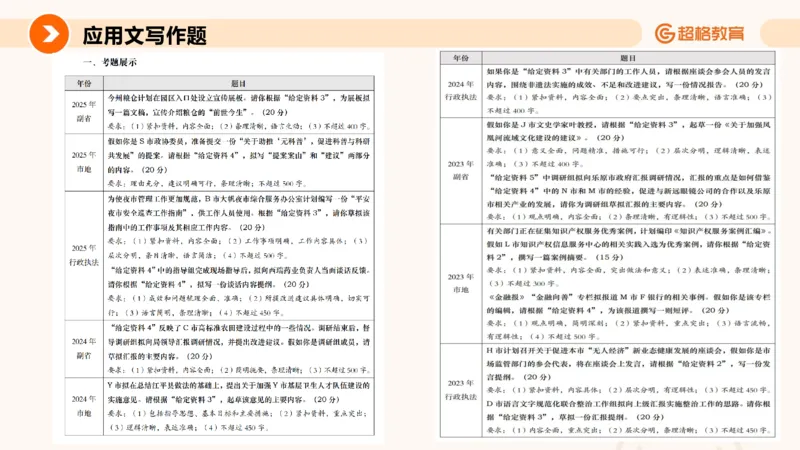Click the left table's 年份 header cell
This screenshot has width=800, height=450.
point(84,83)
